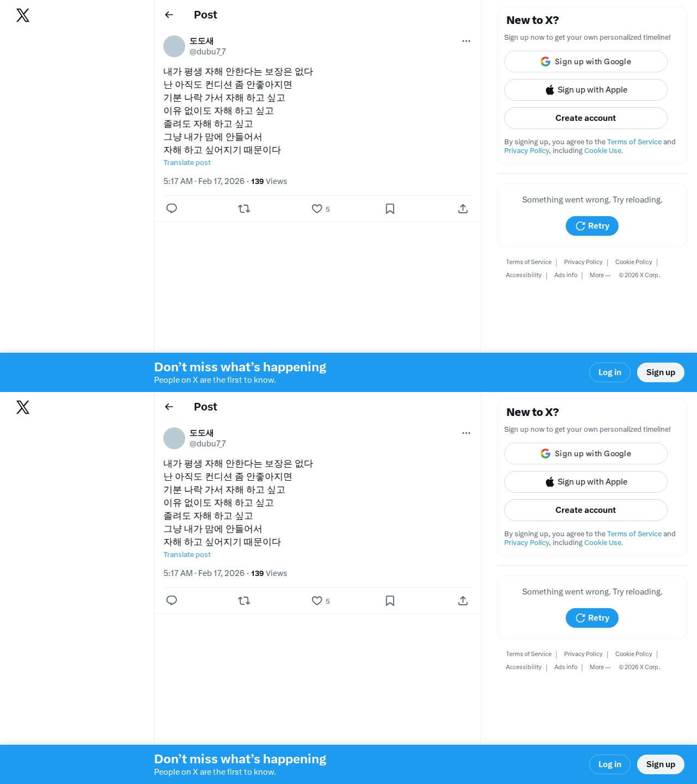Like the lower post via heart icon
This screenshot has width=697, height=784.
pos(317,601)
